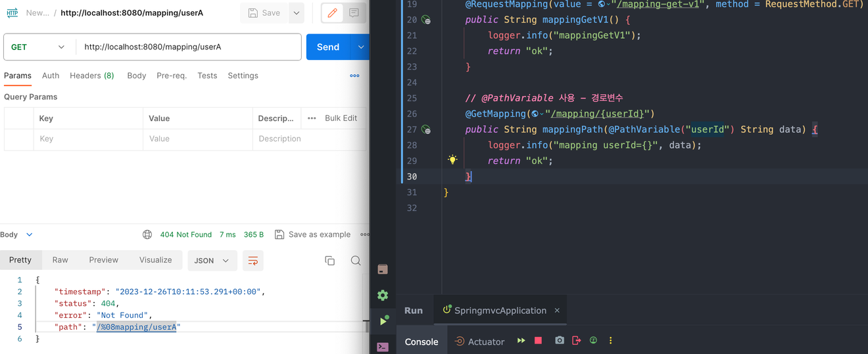
Task: Select the Pretty response view
Action: (x=20, y=260)
